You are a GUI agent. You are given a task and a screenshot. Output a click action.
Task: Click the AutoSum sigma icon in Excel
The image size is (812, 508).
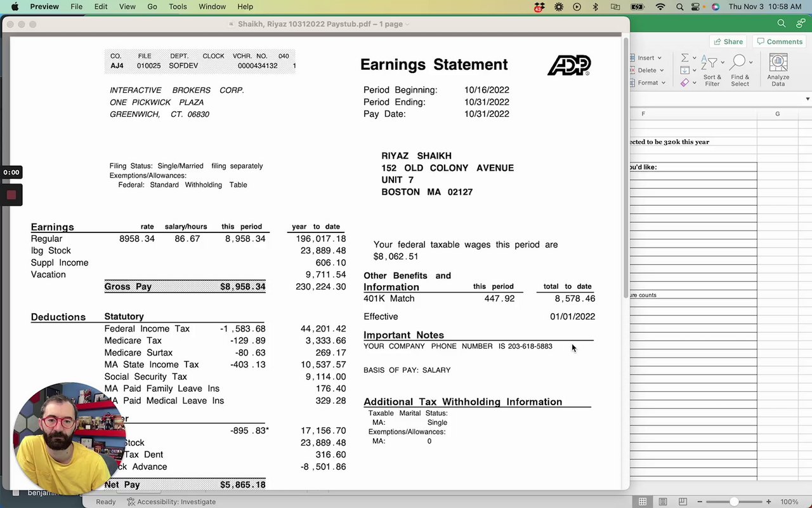coord(685,58)
